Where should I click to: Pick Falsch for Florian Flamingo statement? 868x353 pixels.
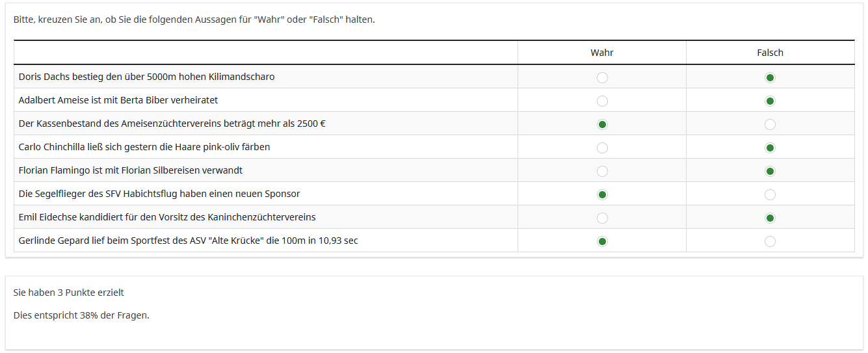(770, 172)
